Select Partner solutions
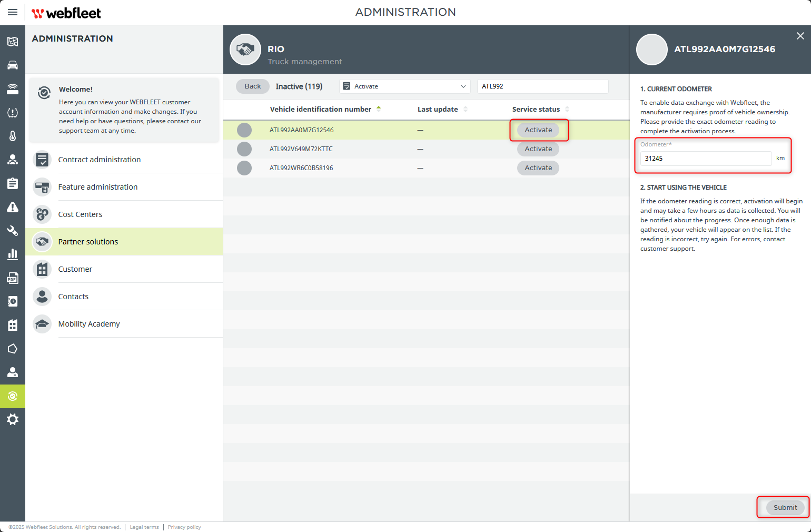This screenshot has height=532, width=811. (x=124, y=242)
